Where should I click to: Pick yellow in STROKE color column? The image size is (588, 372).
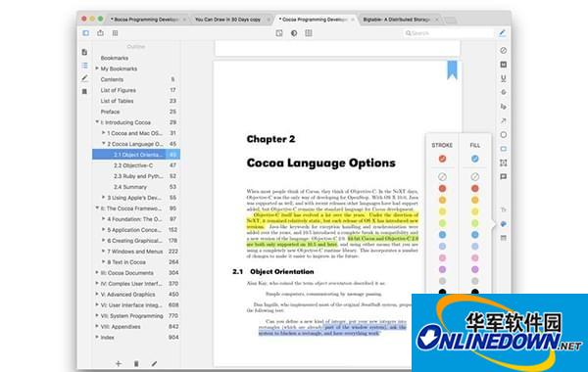tap(443, 211)
